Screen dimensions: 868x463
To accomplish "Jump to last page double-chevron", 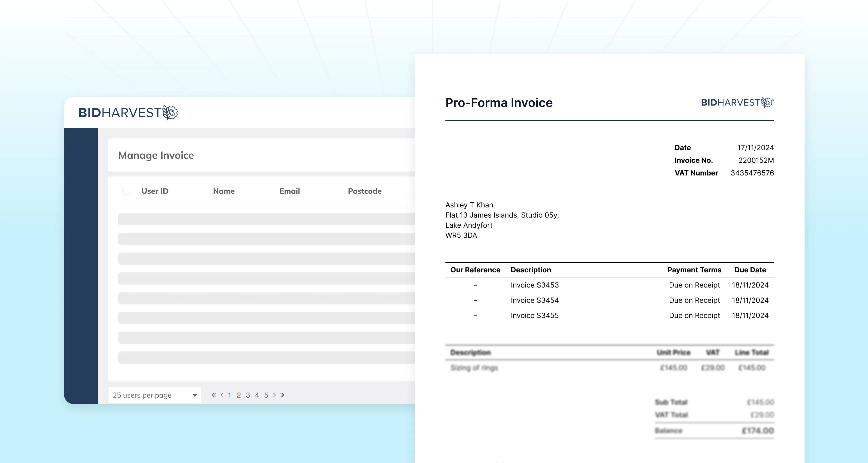I will 282,395.
